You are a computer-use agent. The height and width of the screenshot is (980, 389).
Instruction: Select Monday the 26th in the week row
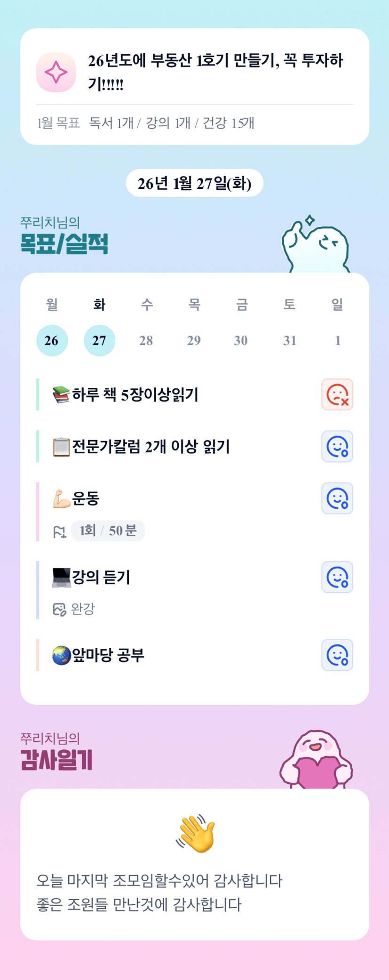click(52, 340)
